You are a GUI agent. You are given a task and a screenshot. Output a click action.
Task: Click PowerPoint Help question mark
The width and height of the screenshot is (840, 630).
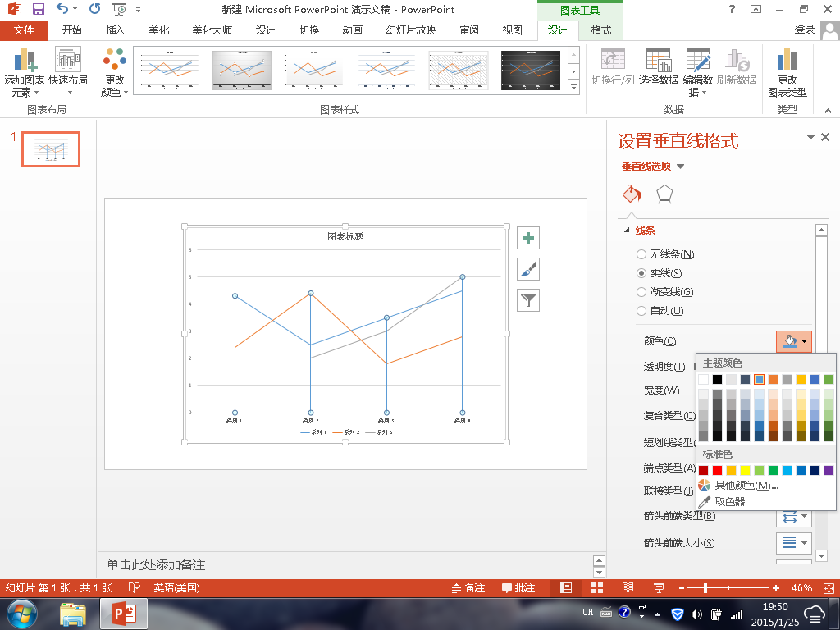pyautogui.click(x=732, y=9)
